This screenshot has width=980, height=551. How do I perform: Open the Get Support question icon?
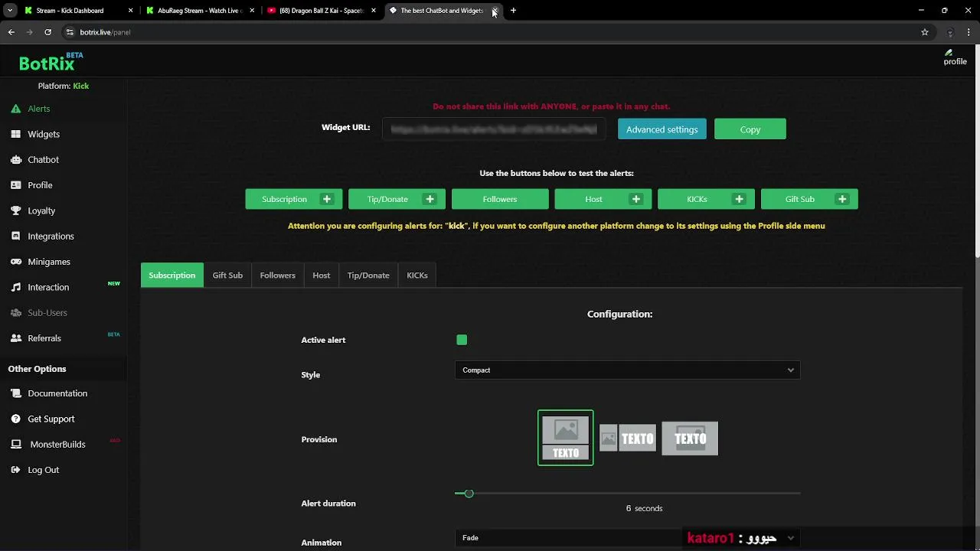tap(15, 419)
